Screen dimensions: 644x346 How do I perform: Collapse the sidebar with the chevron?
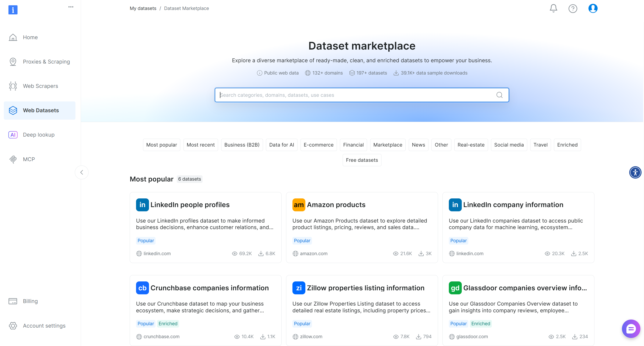[82, 172]
